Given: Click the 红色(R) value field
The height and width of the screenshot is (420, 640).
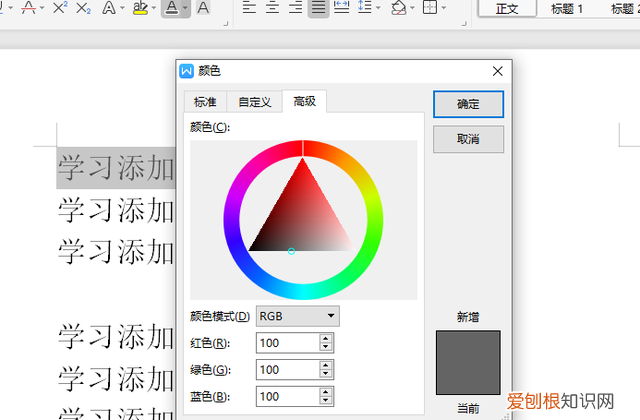Looking at the screenshot, I should click(288, 343).
